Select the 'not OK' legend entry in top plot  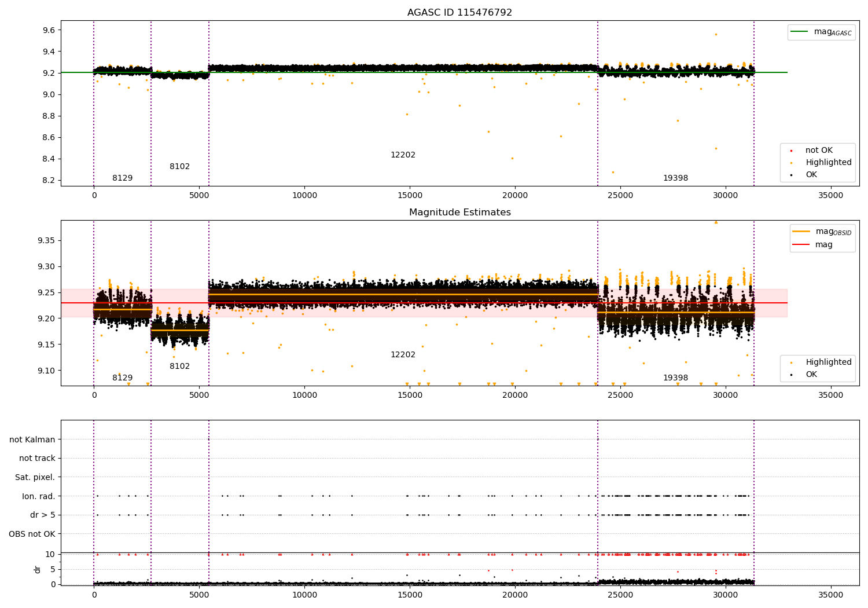pyautogui.click(x=819, y=151)
